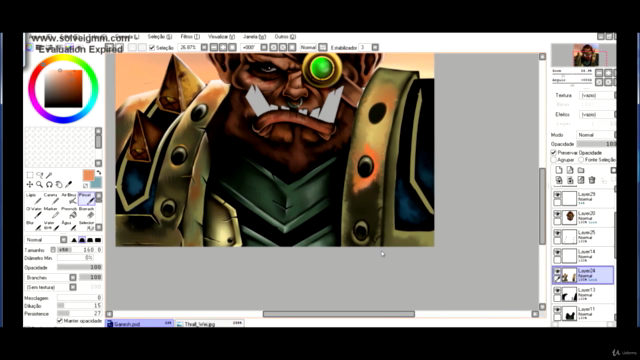Toggle the Agrupar checkbox
640x360 pixels.
pos(553,160)
